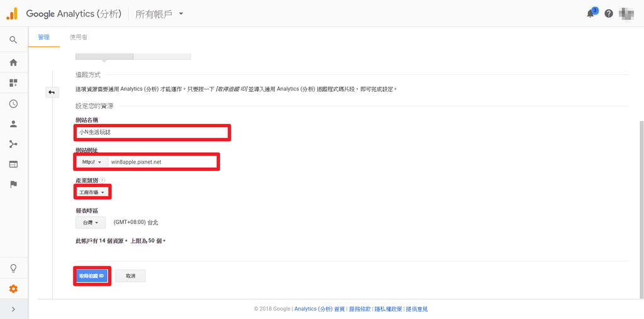Open Real-time clock icon
Screen dimensions: 644x319
14,104
